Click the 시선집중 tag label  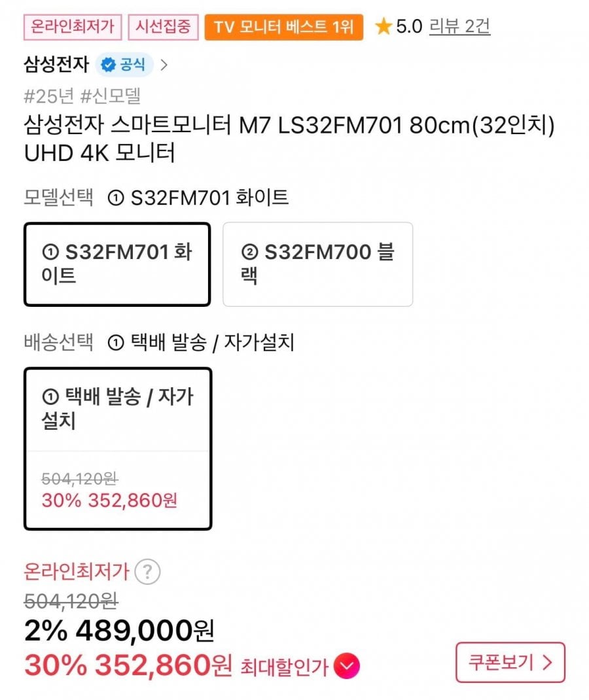coord(164,27)
